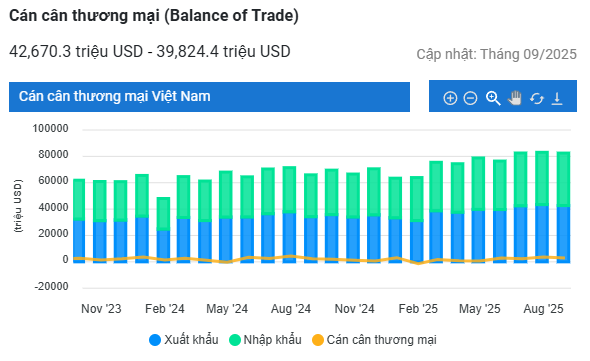Click the Aug '25 stacked bar
The image size is (590, 361).
542,207
